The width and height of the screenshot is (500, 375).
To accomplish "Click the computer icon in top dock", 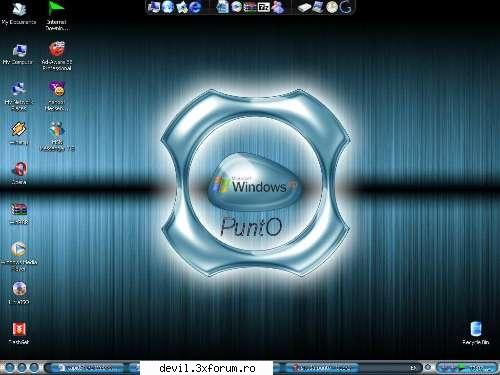I will (x=154, y=7).
